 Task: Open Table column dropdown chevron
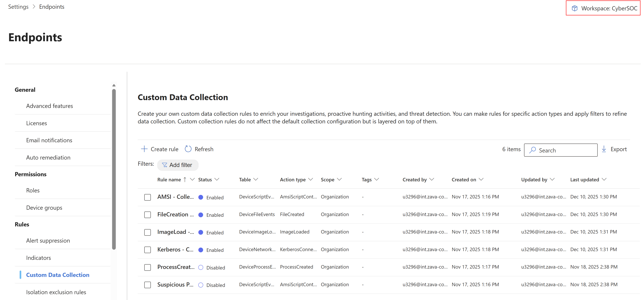tap(256, 180)
